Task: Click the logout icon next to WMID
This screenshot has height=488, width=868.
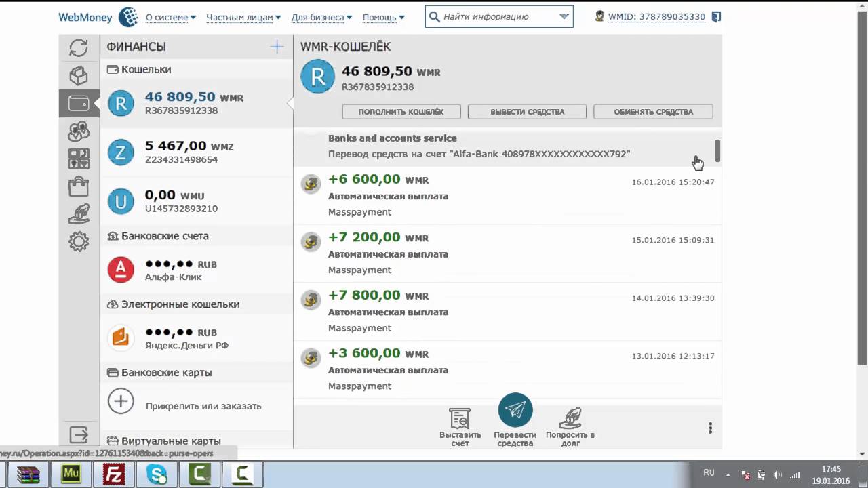Action: pos(716,17)
